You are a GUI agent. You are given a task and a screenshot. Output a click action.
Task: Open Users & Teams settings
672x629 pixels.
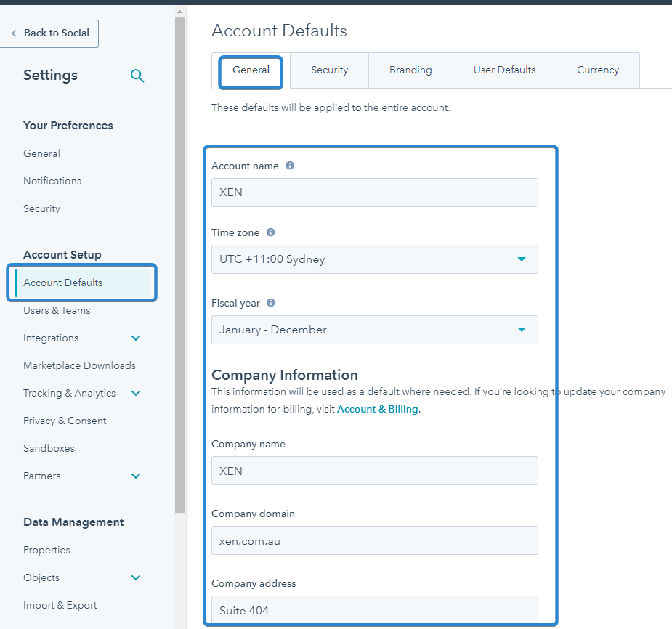pyautogui.click(x=57, y=310)
